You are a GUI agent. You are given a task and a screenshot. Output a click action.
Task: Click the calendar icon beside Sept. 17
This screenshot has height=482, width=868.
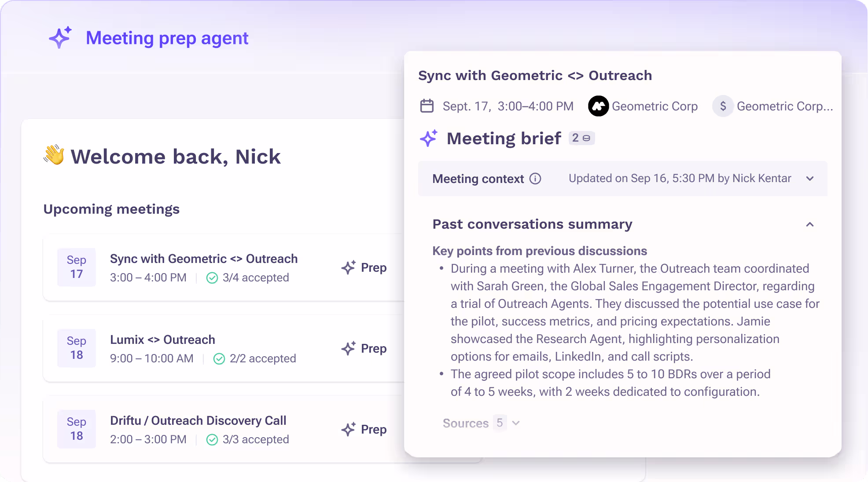pyautogui.click(x=427, y=106)
